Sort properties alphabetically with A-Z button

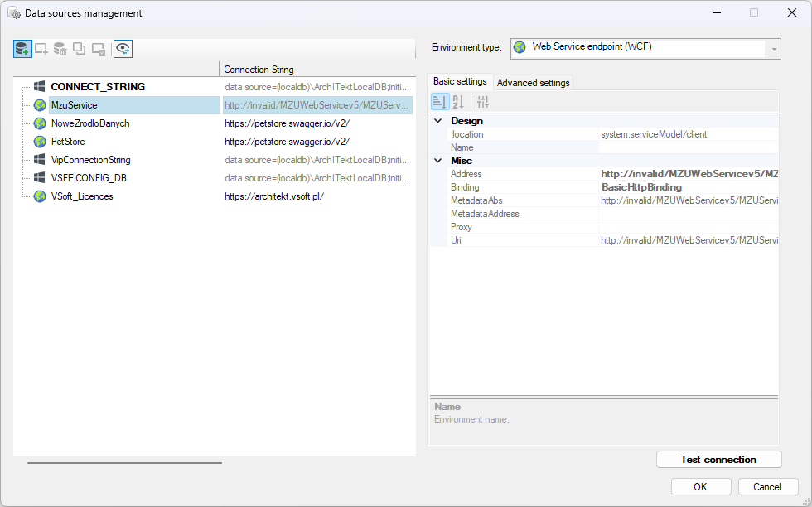tap(458, 102)
